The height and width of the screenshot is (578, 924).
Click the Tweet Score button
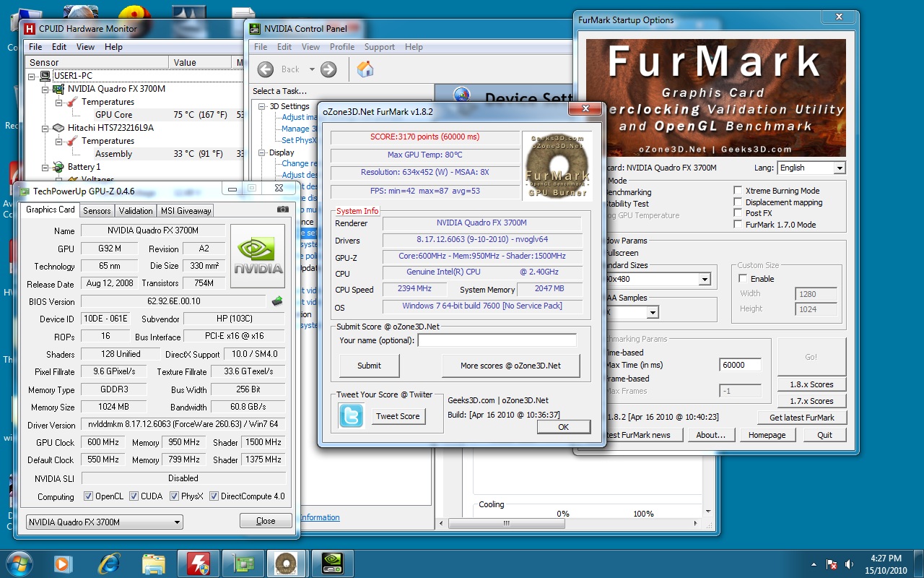coord(398,416)
